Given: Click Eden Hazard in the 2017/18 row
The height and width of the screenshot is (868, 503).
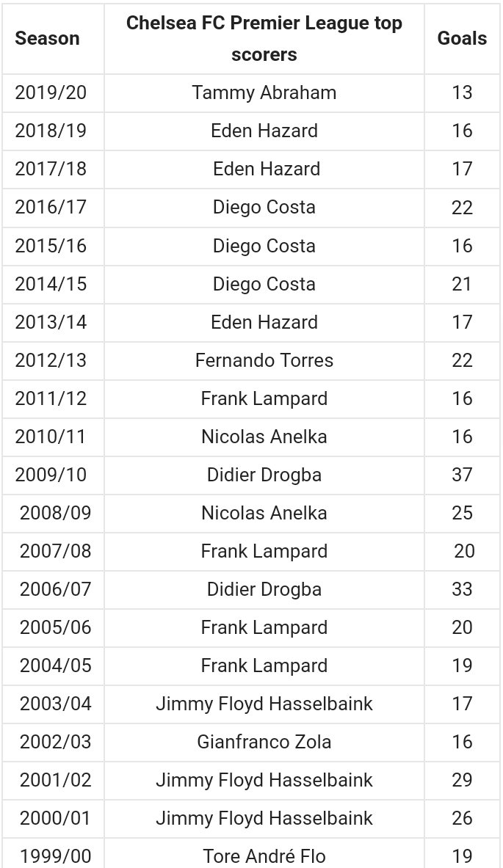Looking at the screenshot, I should [x=266, y=169].
